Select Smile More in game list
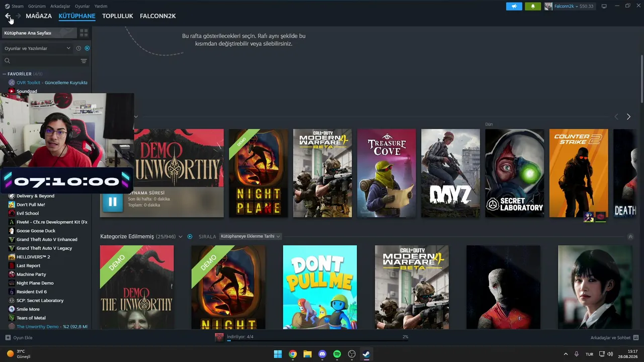The height and width of the screenshot is (362, 644). point(28,309)
